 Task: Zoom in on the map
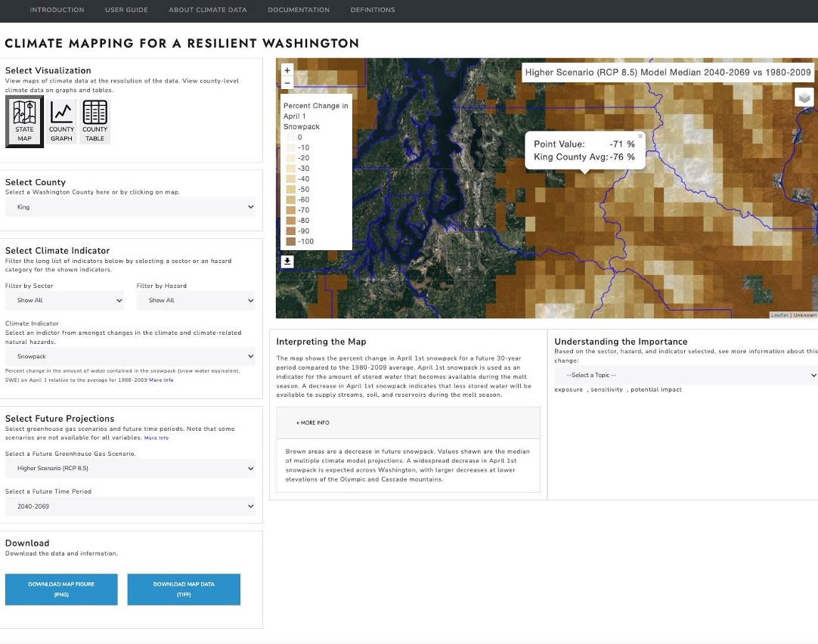click(287, 70)
